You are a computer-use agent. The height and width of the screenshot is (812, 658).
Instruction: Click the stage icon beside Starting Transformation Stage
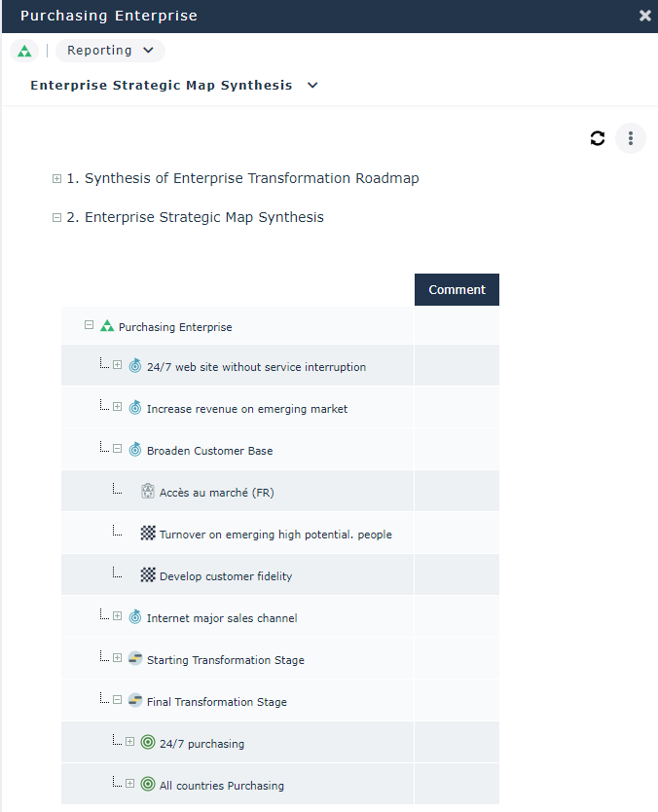point(135,659)
